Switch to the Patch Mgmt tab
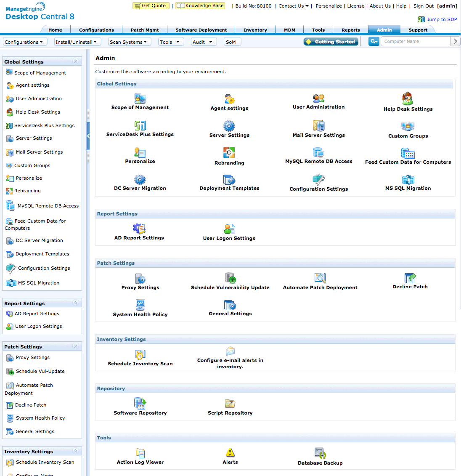This screenshot has width=461, height=476. 145,30
